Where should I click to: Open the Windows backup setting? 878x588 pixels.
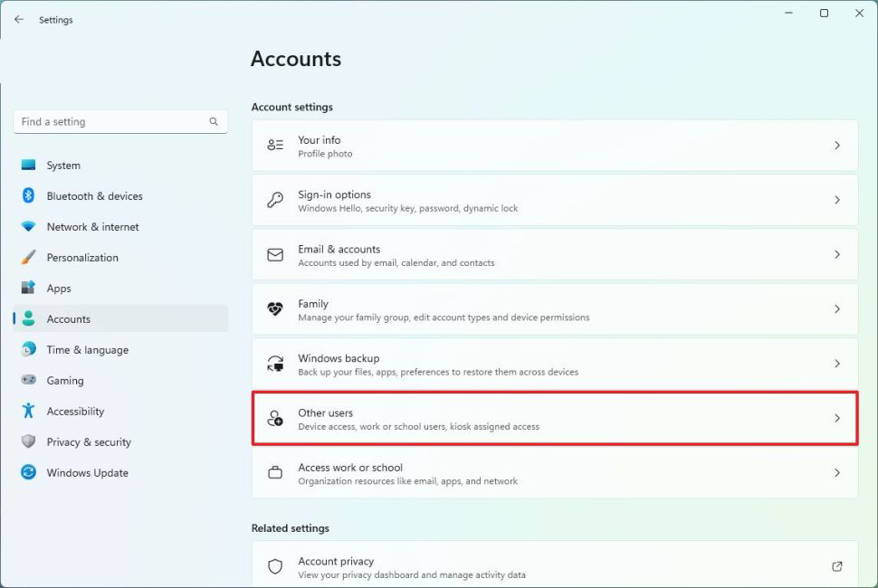coord(554,364)
